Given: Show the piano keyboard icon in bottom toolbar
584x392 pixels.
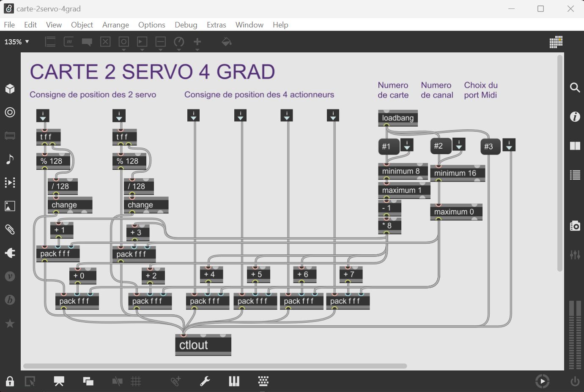Looking at the screenshot, I should coord(234,381).
